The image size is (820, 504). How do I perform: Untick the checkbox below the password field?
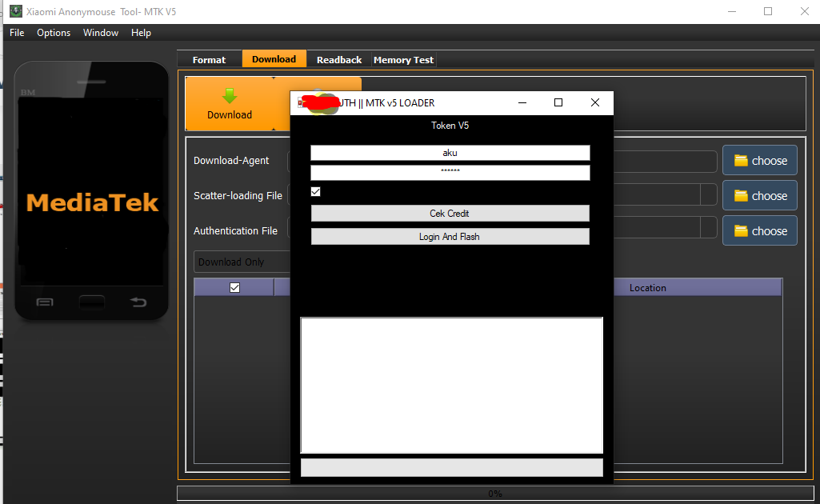pos(315,192)
